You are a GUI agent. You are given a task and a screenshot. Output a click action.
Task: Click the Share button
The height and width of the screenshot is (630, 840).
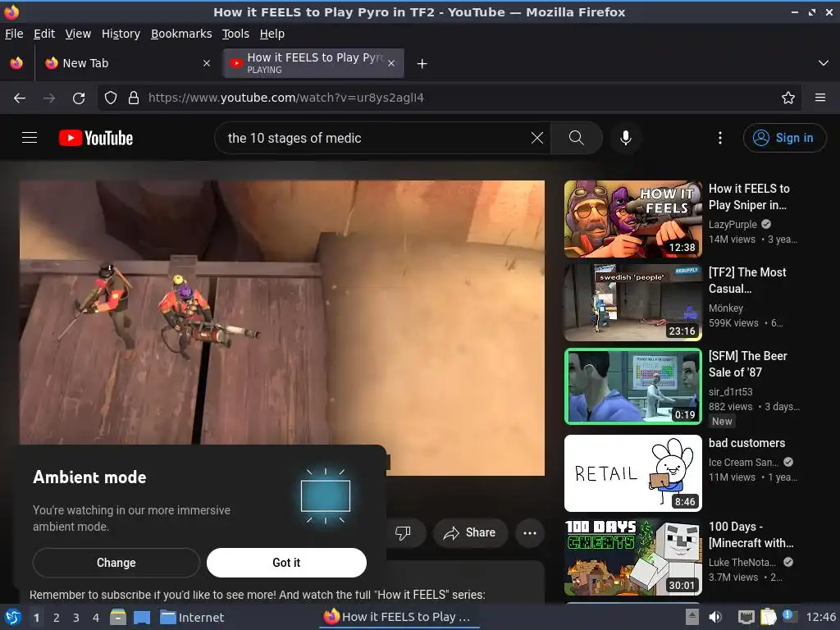[x=470, y=532]
